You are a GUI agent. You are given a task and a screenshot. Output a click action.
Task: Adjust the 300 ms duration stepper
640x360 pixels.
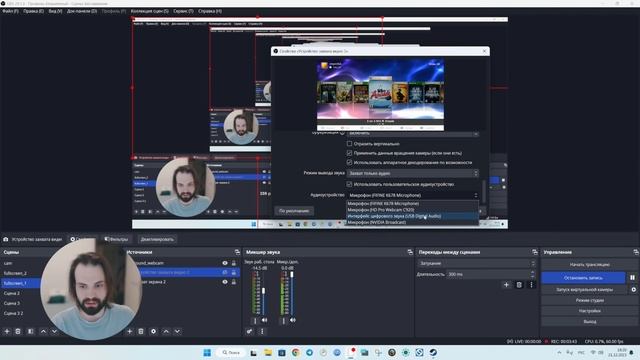532,274
